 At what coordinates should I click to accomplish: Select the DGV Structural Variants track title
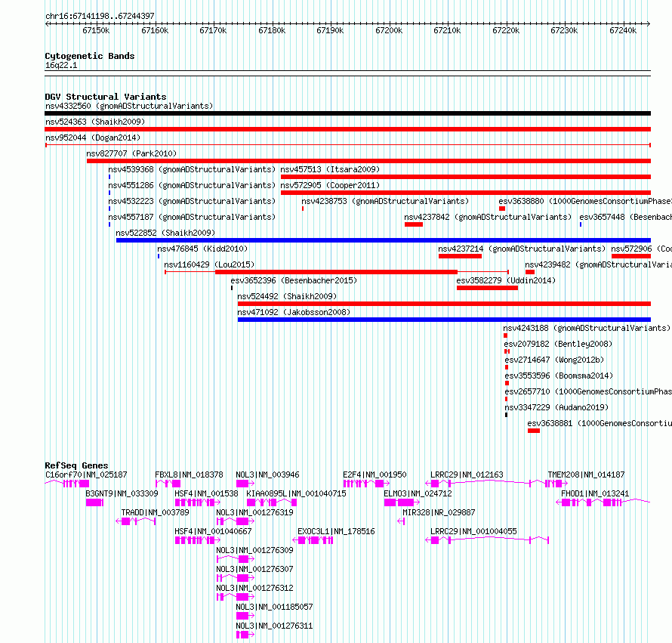point(106,97)
